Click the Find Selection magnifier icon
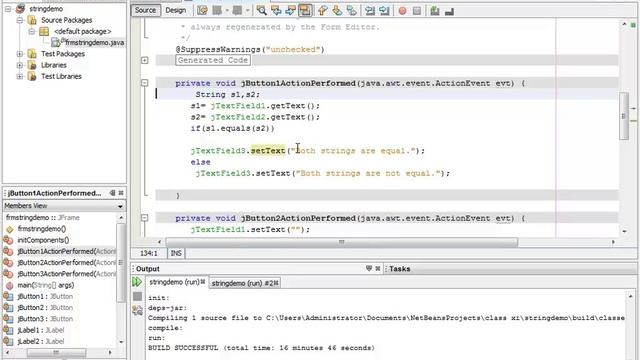This screenshot has width=640, height=360. [262, 11]
